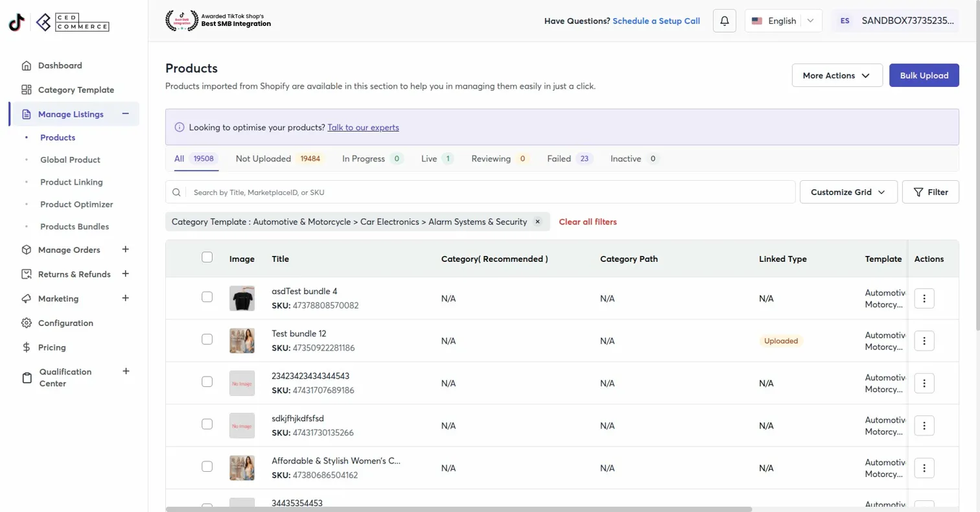Check the box for sdkjfhjkdfsfsd product

pos(207,424)
